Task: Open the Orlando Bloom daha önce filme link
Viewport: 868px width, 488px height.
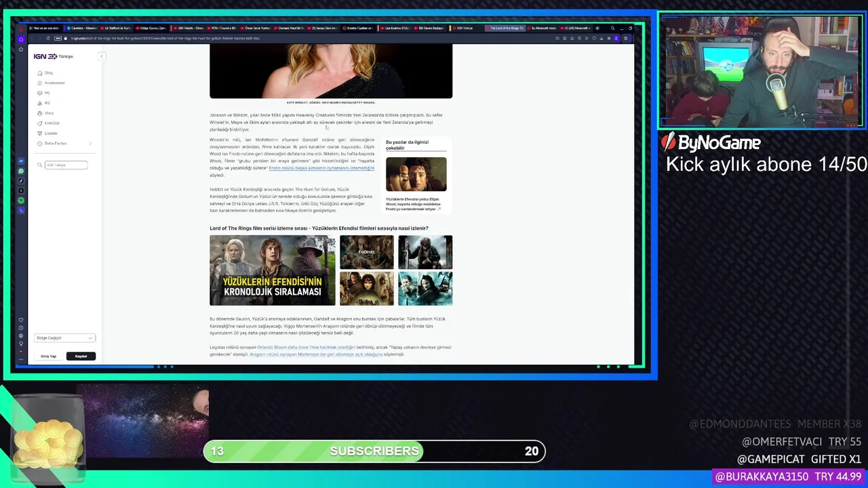Action: 306,347
